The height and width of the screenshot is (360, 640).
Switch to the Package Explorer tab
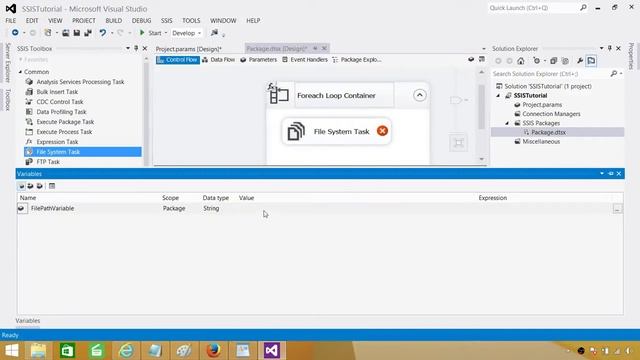tap(357, 60)
